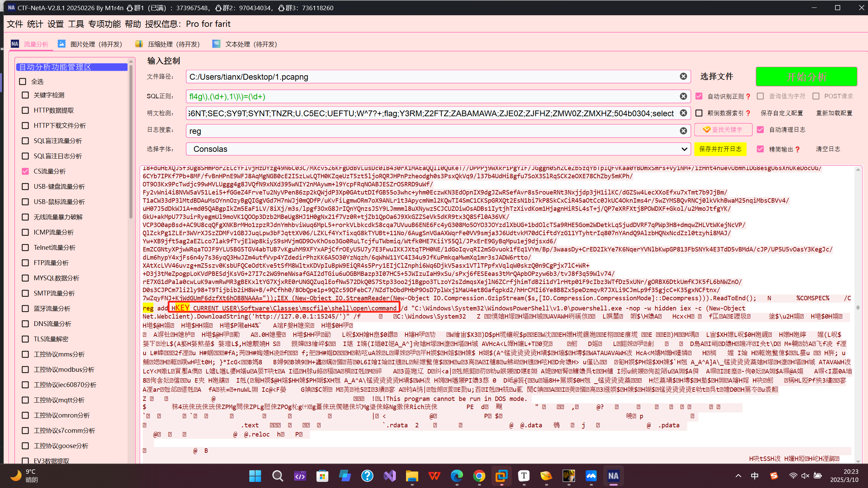Click the red question mark beside 精简输出
The width and height of the screenshot is (868, 488).
[x=797, y=149]
